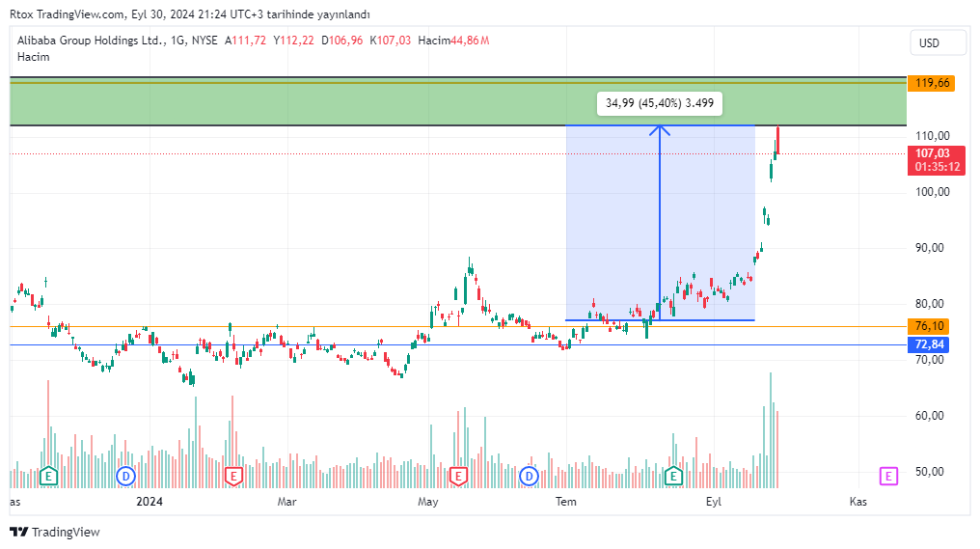Click the 50,00 price axis label
This screenshot has width=980, height=549.
click(x=930, y=472)
